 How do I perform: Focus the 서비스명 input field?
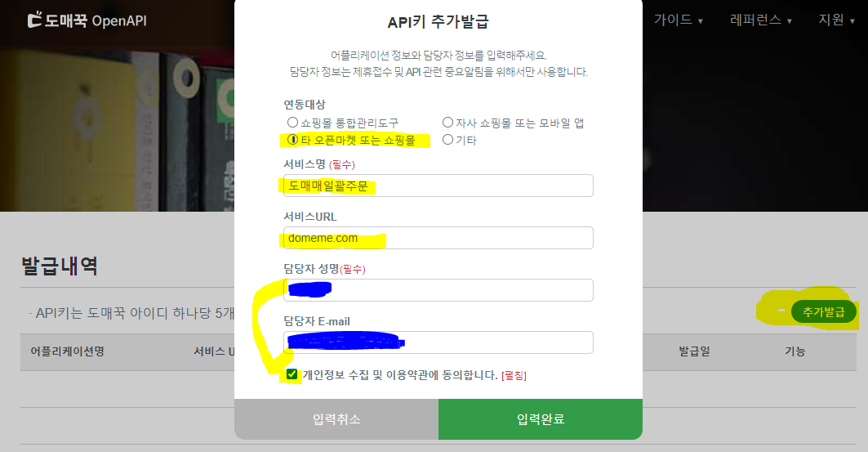tap(438, 186)
